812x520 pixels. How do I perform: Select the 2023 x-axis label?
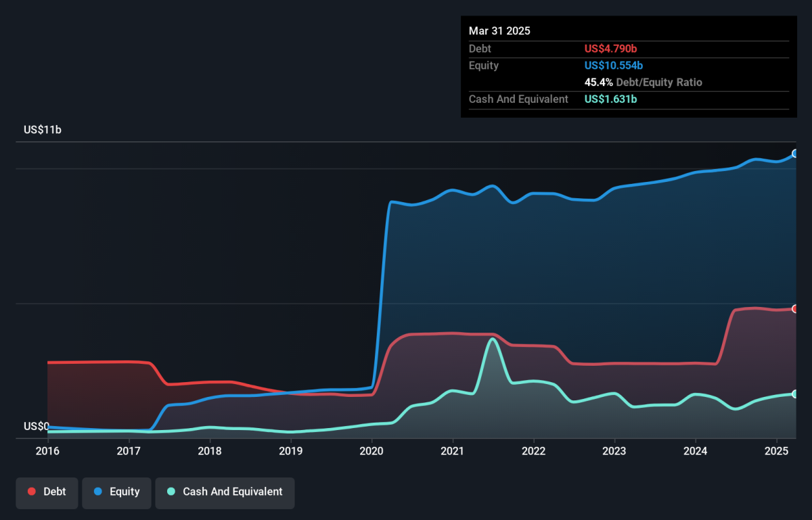coord(614,451)
